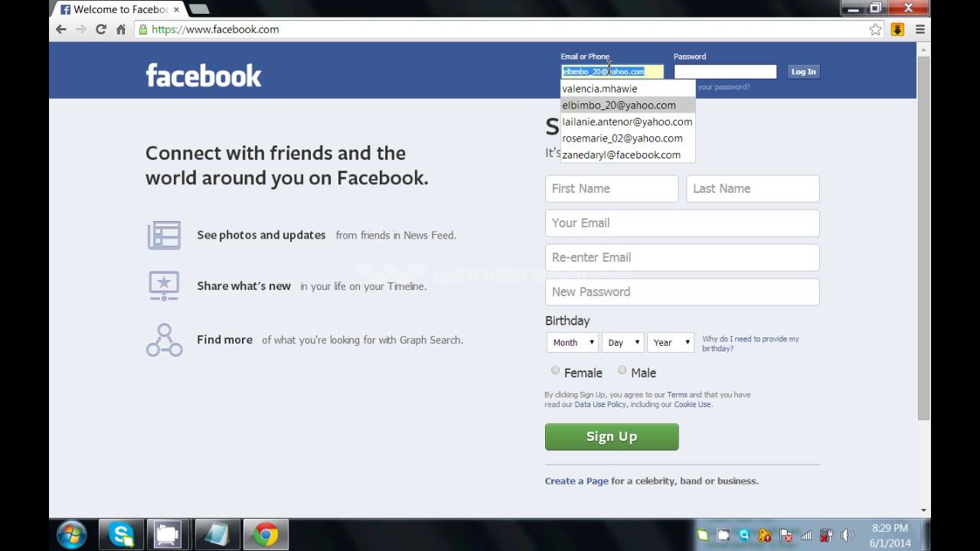This screenshot has width=980, height=551.
Task: Open the Month birthday dropdown
Action: click(572, 342)
